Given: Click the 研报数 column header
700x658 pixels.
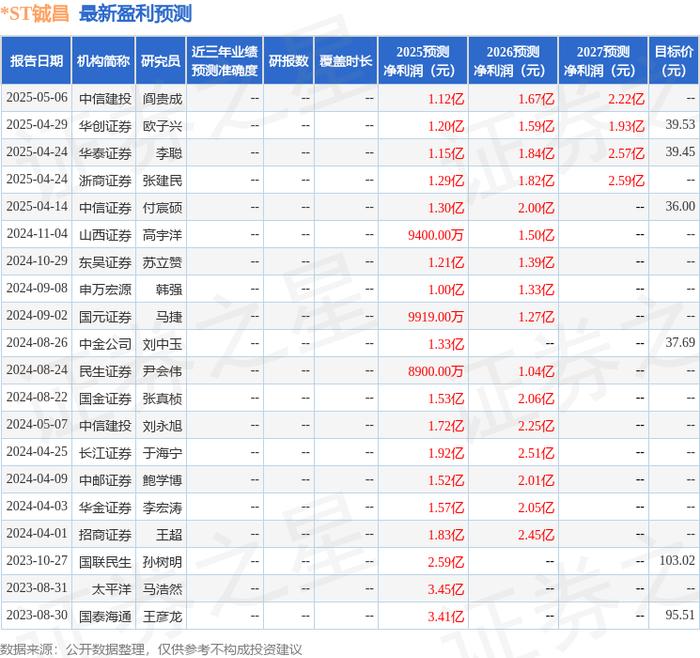Looking at the screenshot, I should (x=288, y=61).
